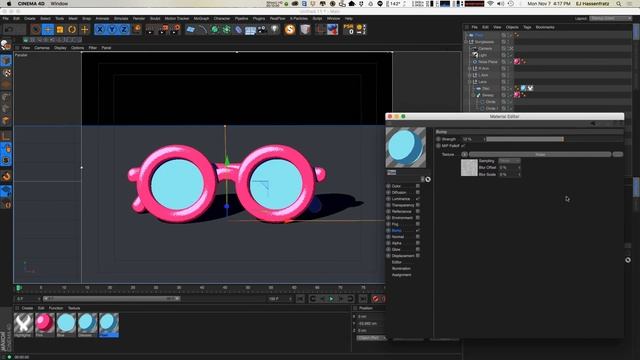Collapse the Sweep object in tree
This screenshot has height=360, width=640.
(473, 95)
